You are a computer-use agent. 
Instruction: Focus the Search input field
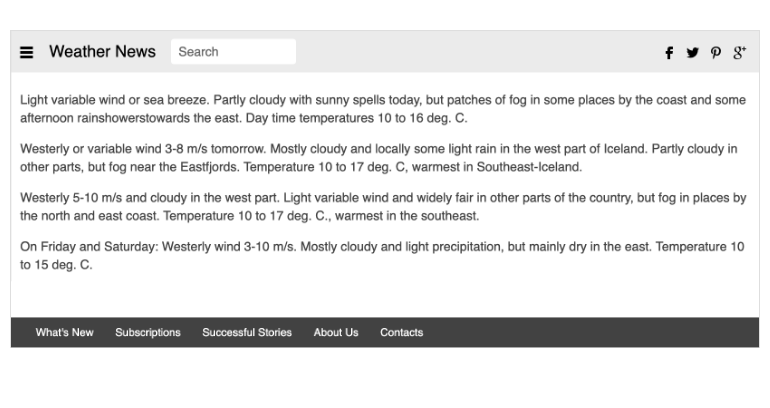233,52
